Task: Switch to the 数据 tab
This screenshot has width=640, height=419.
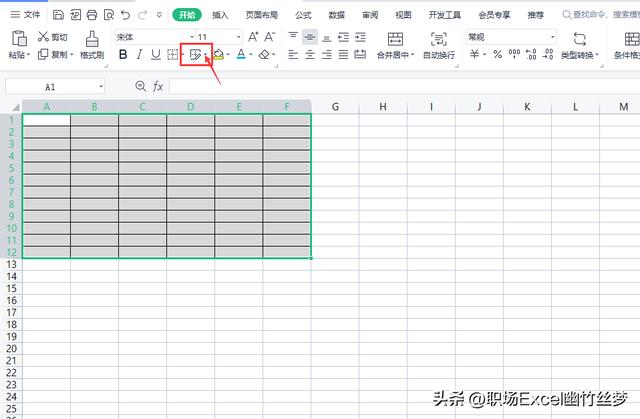Action: pos(337,15)
